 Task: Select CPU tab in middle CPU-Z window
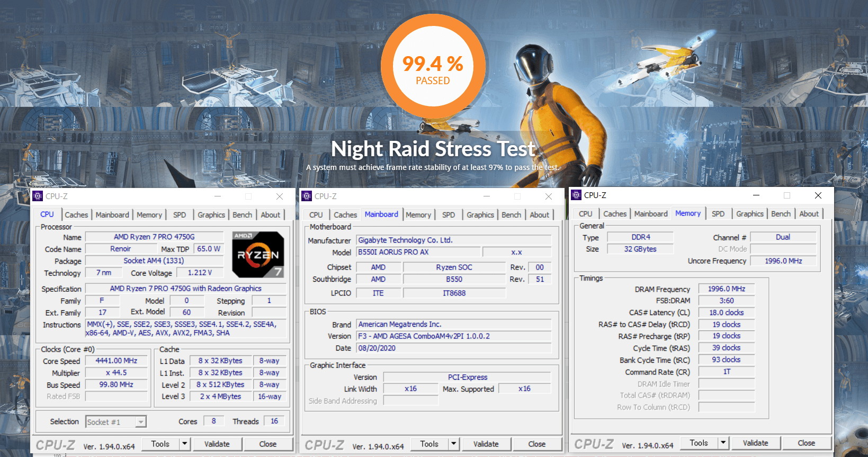point(316,214)
